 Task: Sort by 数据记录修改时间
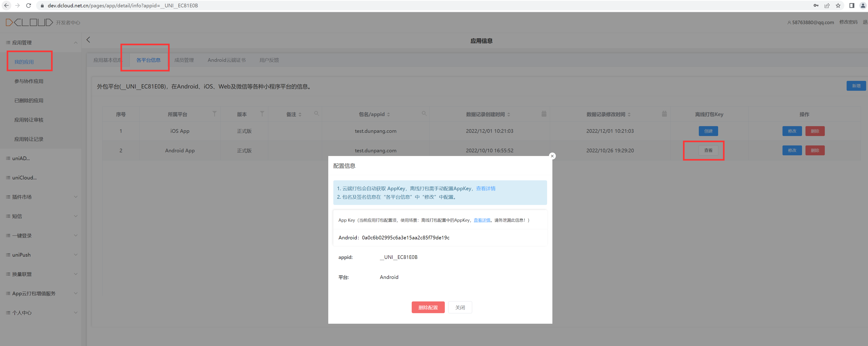point(629,115)
